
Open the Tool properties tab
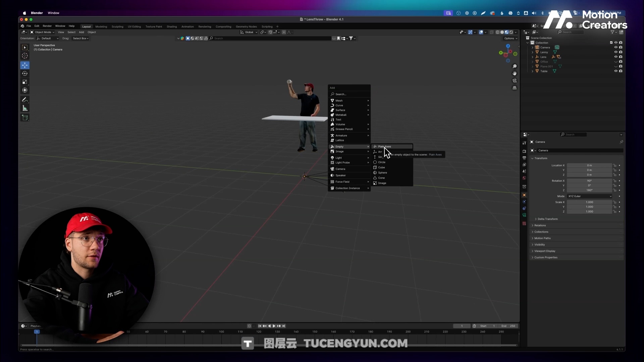coord(524,143)
